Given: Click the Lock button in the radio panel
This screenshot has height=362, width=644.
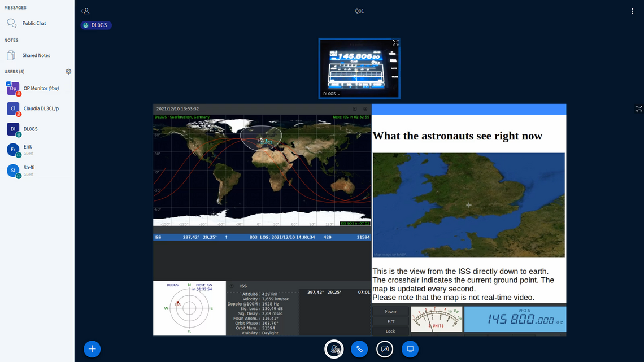Looking at the screenshot, I should coord(390,331).
